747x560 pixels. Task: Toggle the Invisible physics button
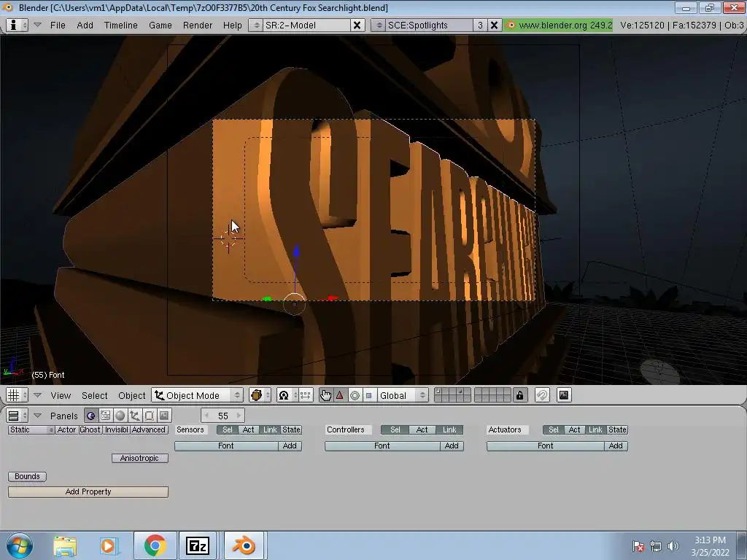click(x=116, y=429)
